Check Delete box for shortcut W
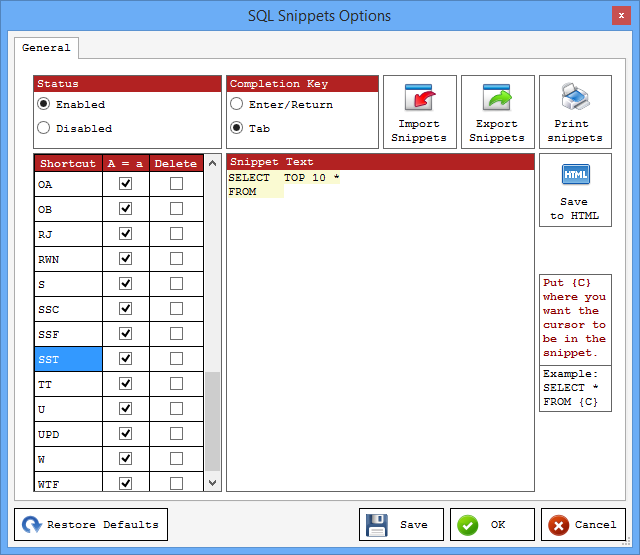 click(176, 459)
